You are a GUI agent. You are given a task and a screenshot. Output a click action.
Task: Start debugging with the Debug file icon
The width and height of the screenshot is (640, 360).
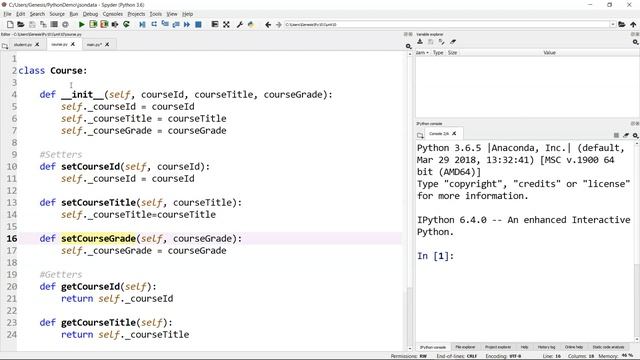(142, 24)
